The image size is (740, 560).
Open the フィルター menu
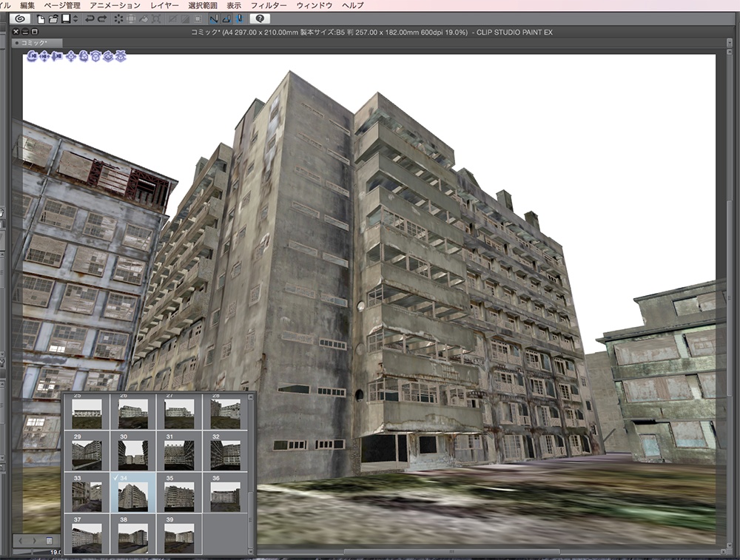[269, 5]
